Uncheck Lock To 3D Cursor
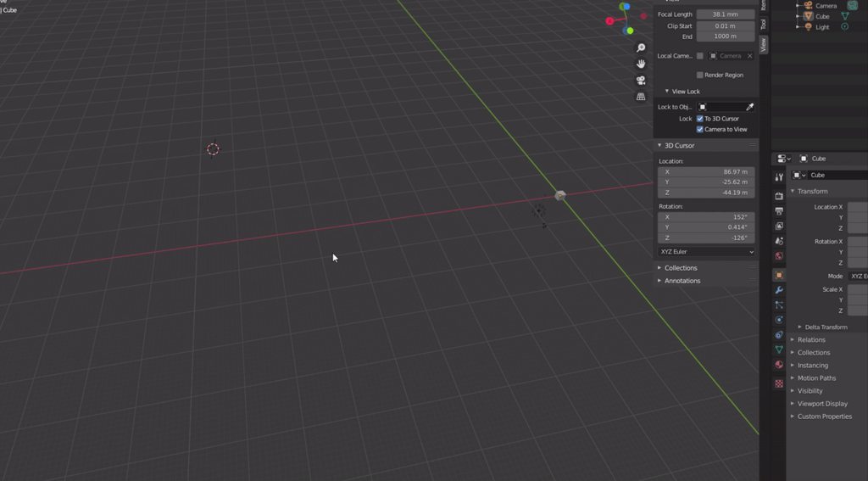868x481 pixels. point(699,119)
